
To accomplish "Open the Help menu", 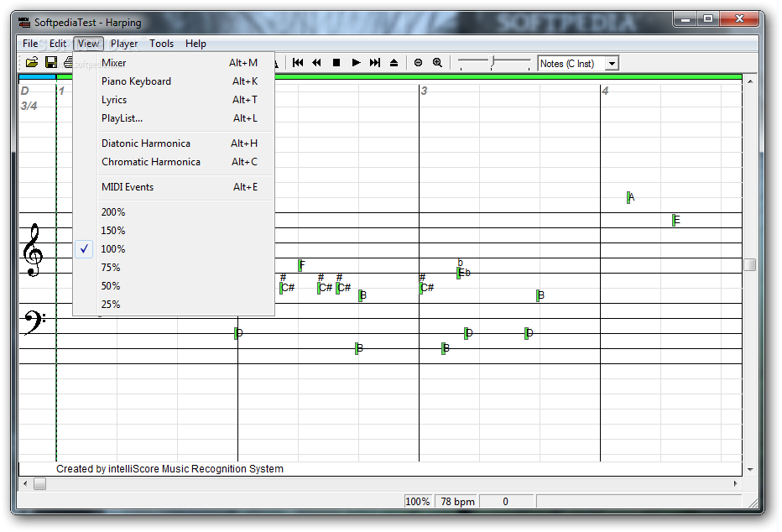I will (x=195, y=44).
